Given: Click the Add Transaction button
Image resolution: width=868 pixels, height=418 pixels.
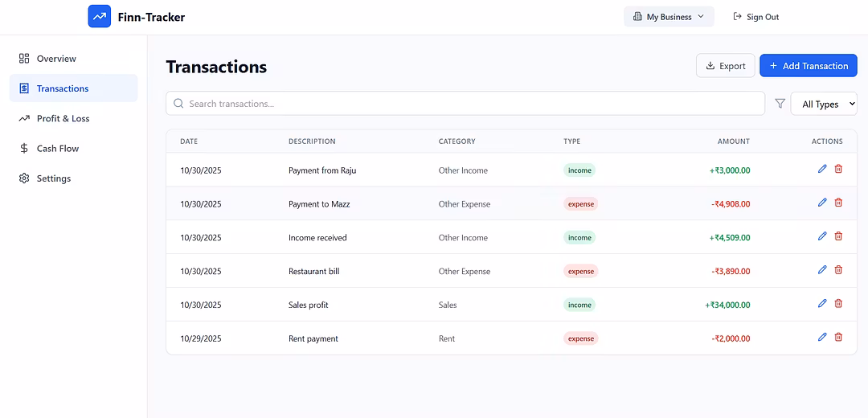Looking at the screenshot, I should [808, 66].
